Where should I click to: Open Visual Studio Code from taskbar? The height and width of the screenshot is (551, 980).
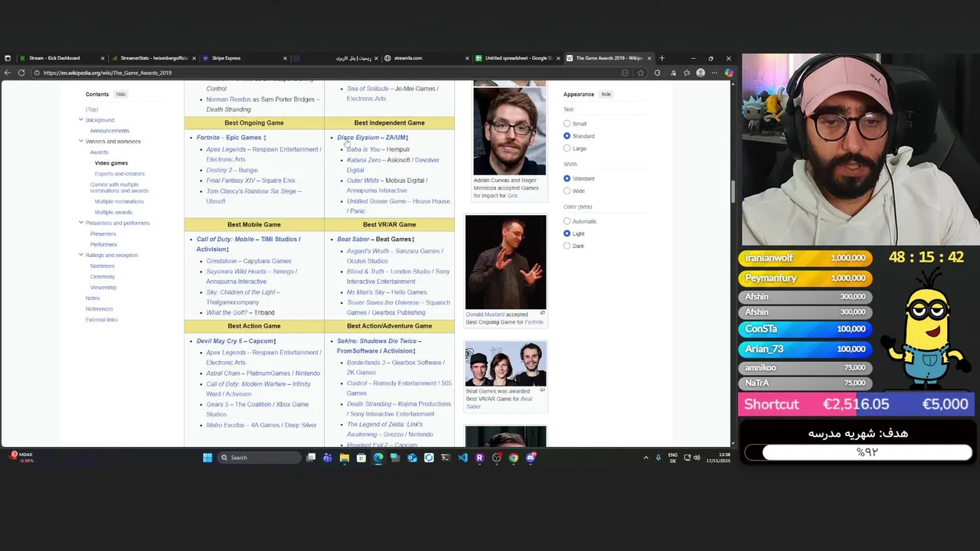pos(462,458)
